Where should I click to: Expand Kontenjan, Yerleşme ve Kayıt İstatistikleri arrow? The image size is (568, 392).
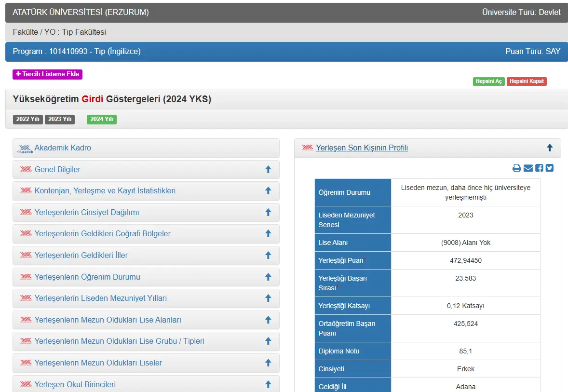tap(268, 190)
